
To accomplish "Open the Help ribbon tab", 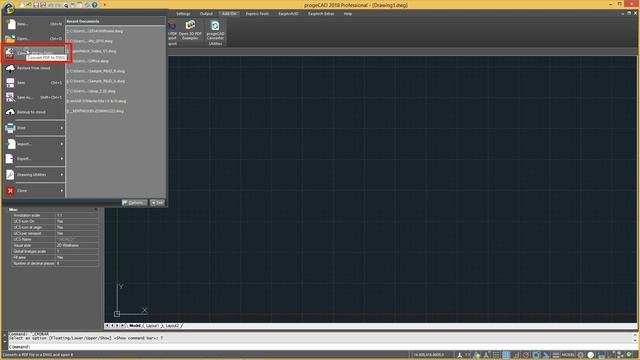I will pyautogui.click(x=348, y=14).
